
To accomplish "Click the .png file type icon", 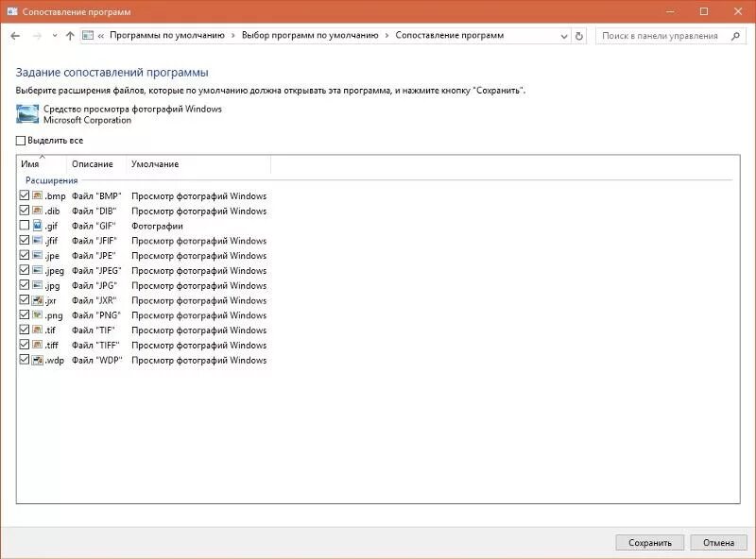I will coord(38,315).
